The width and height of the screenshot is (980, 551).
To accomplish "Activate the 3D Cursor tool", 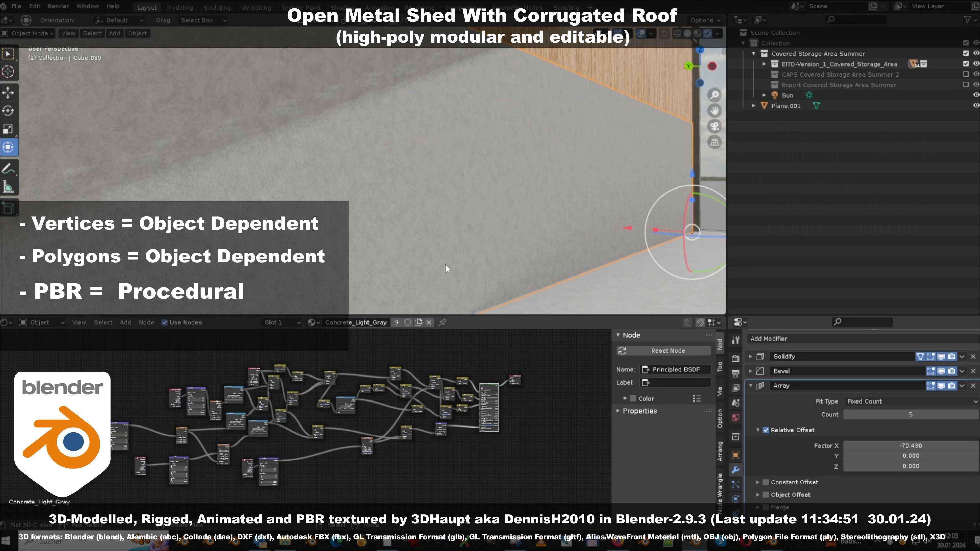I will pyautogui.click(x=8, y=71).
